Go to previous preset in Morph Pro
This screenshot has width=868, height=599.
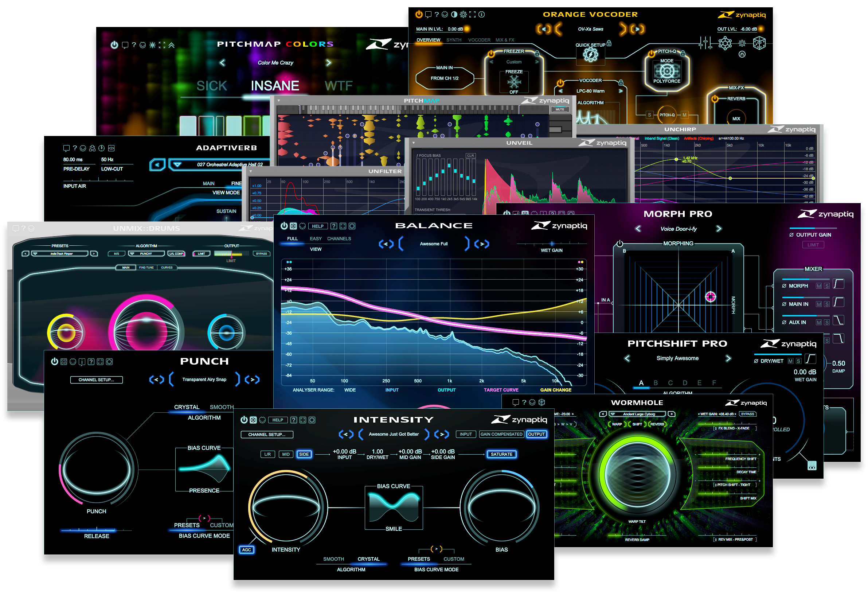tap(638, 229)
